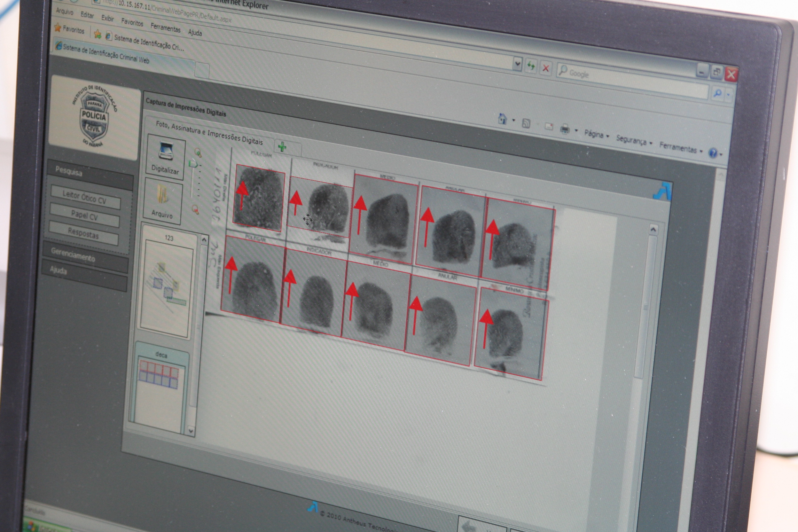Image resolution: width=798 pixels, height=532 pixels.
Task: Click the browser home icon
Action: pos(502,119)
